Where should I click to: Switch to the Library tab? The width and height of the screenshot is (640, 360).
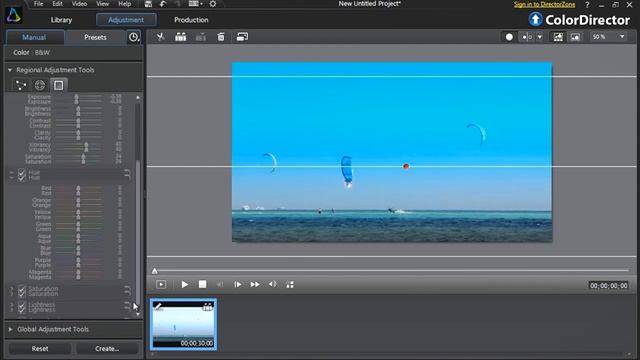61,20
